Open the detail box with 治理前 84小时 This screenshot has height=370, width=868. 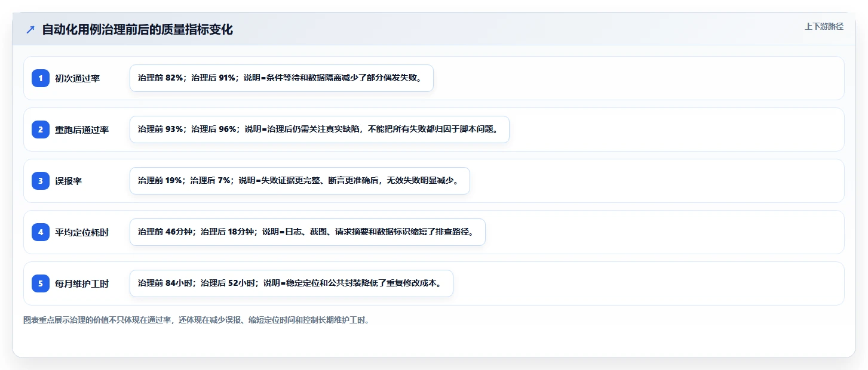pyautogui.click(x=292, y=283)
